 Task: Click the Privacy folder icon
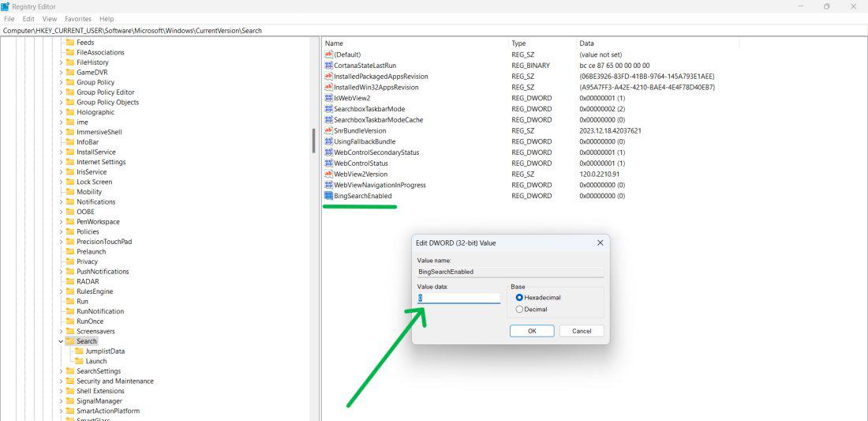click(x=69, y=261)
